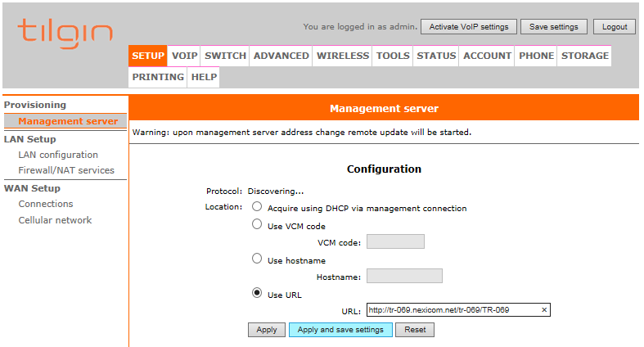Go to the ACCOUNT tab
The image size is (644, 347).
pyautogui.click(x=487, y=56)
